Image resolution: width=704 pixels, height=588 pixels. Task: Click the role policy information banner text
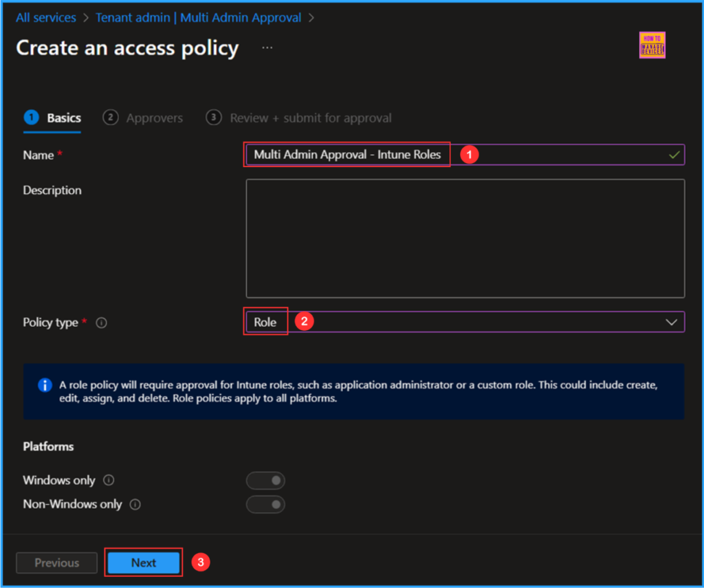358,392
